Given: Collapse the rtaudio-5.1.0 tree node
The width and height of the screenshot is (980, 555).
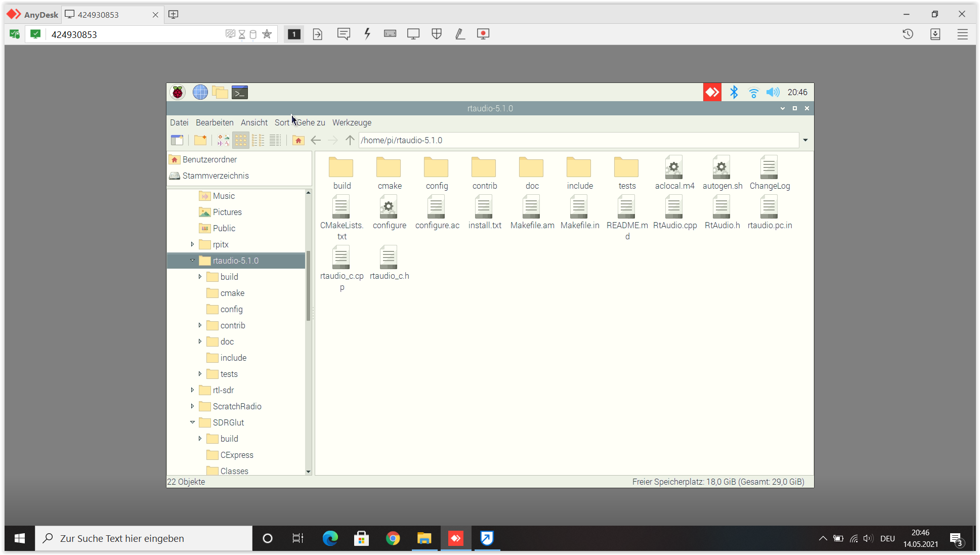Looking at the screenshot, I should pyautogui.click(x=192, y=261).
